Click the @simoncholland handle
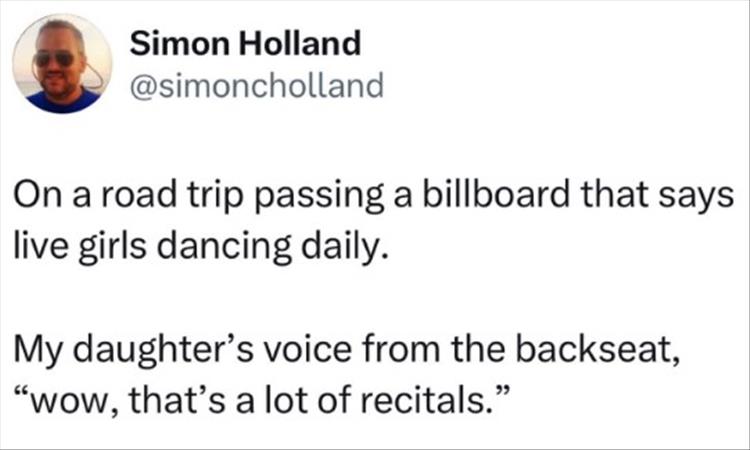The width and height of the screenshot is (750, 450). coord(257,86)
